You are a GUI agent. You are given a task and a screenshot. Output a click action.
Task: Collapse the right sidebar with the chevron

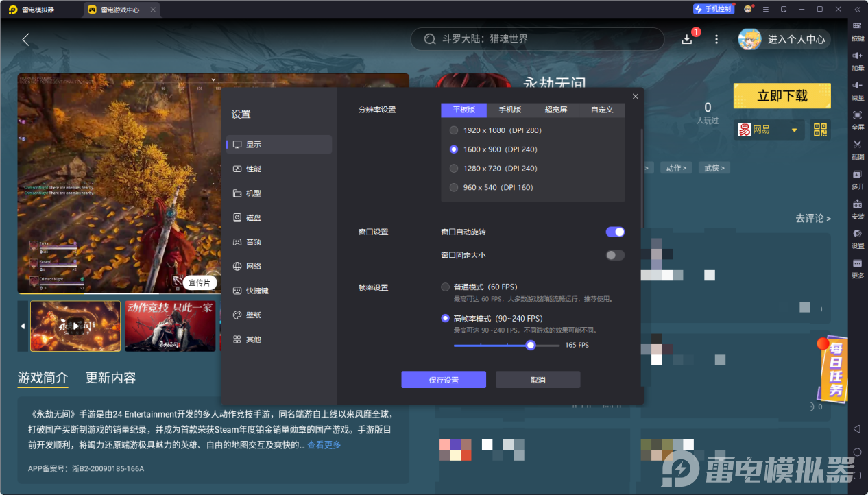[x=857, y=9]
